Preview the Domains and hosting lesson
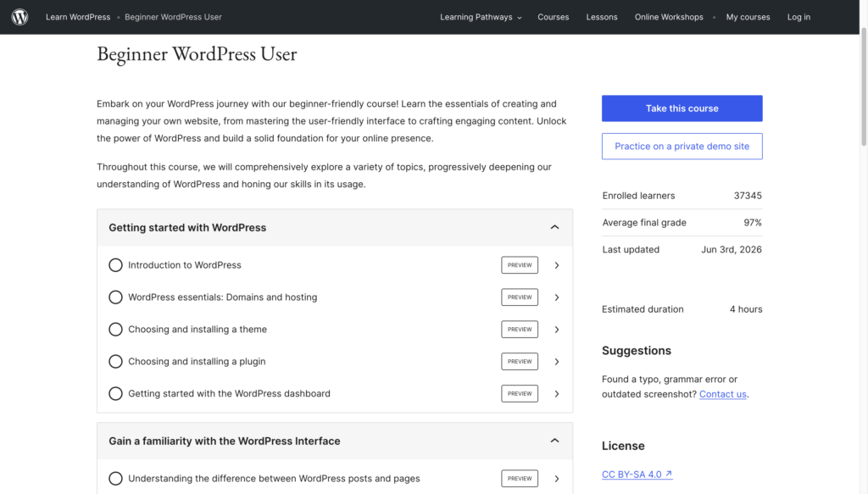This screenshot has width=868, height=494. point(520,297)
